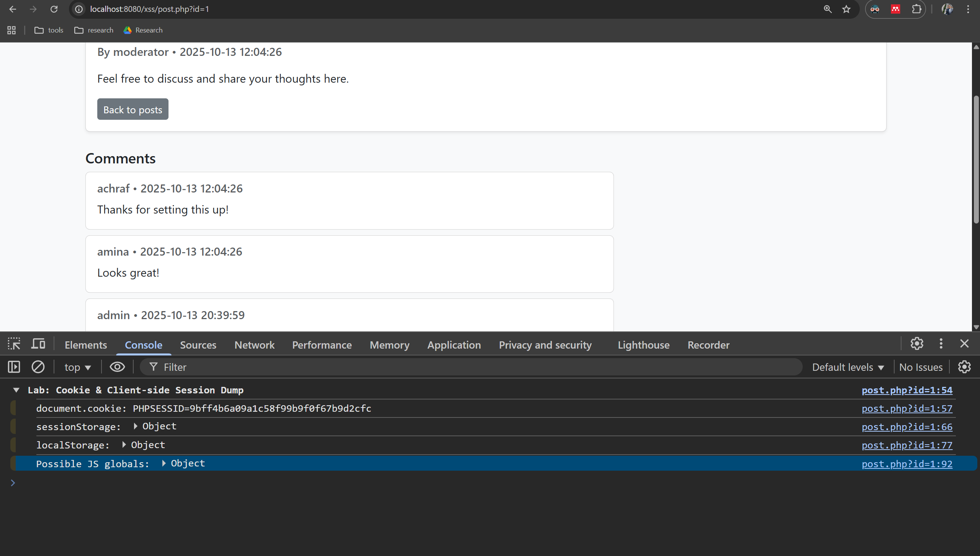
Task: Create live expression with the eye icon
Action: pyautogui.click(x=117, y=367)
